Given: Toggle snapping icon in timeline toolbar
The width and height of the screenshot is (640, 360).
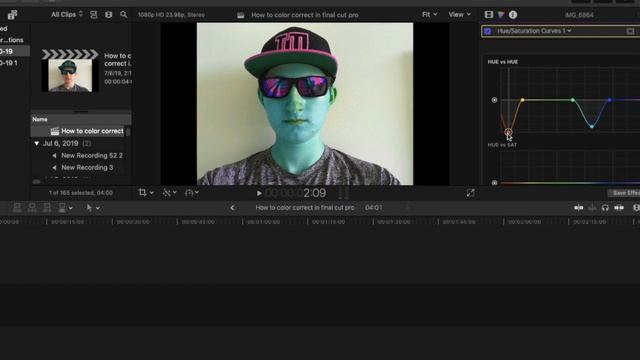Looking at the screenshot, I should point(619,208).
